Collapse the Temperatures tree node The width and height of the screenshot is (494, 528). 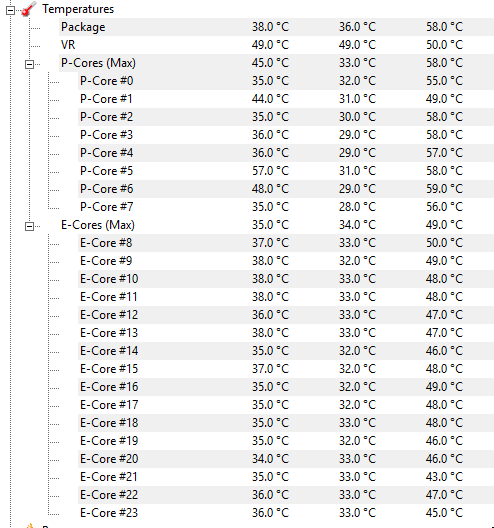click(10, 10)
